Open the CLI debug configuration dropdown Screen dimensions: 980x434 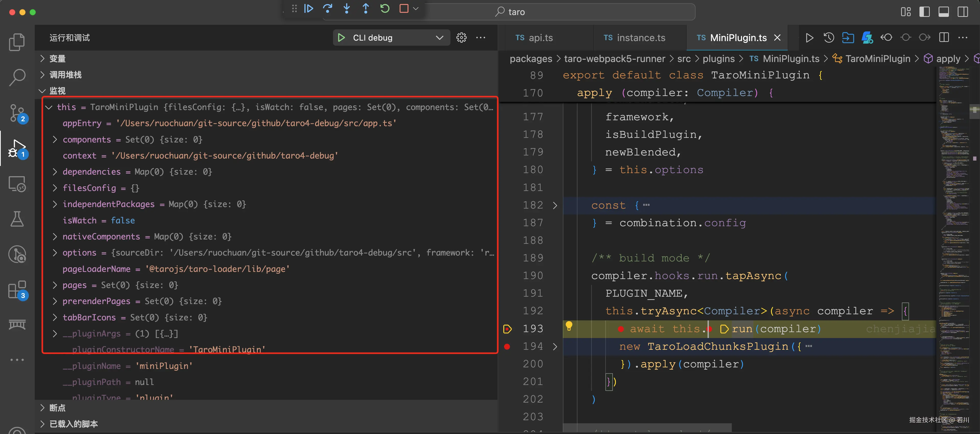[439, 38]
